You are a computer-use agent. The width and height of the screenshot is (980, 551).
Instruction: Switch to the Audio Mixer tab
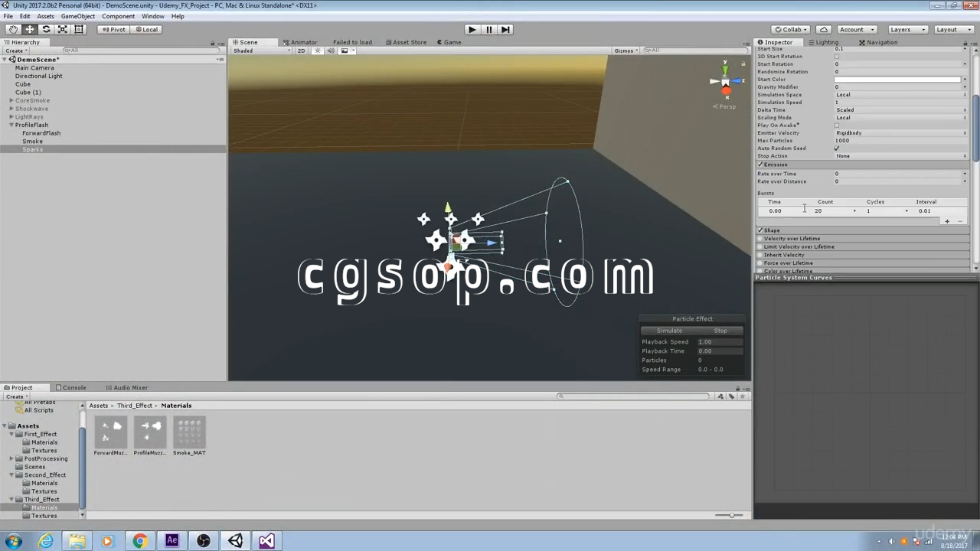pyautogui.click(x=127, y=387)
